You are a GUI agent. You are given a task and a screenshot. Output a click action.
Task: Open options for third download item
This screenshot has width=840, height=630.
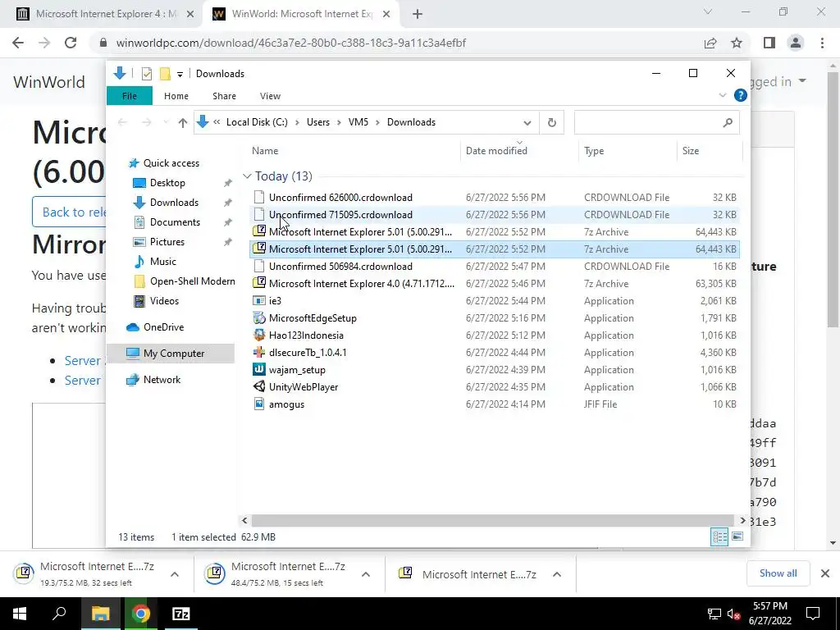[557, 574]
